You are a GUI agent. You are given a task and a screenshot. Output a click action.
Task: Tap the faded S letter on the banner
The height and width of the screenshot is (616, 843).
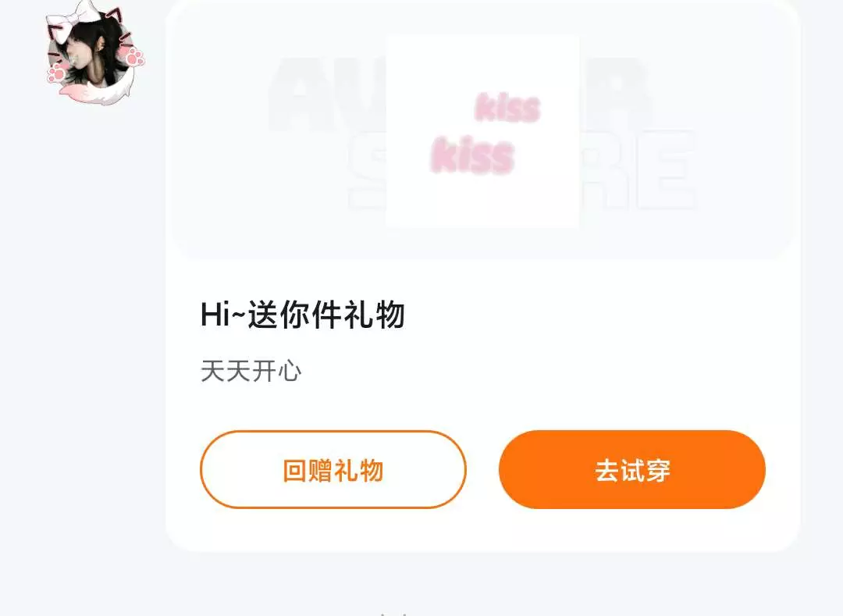pos(367,169)
